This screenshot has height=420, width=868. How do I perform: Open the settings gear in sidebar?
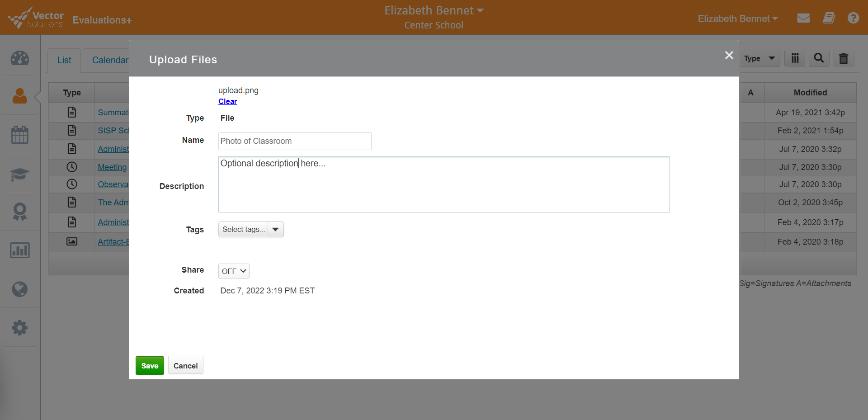click(x=20, y=328)
